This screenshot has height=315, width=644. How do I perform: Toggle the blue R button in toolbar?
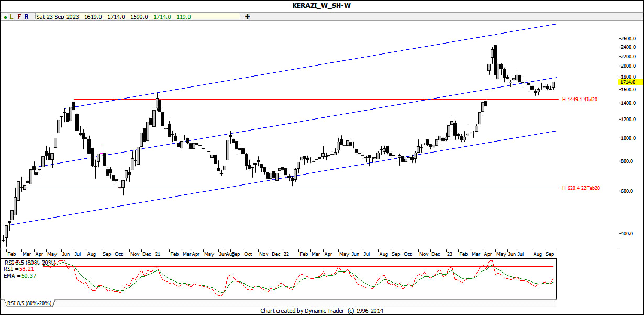click(x=27, y=17)
